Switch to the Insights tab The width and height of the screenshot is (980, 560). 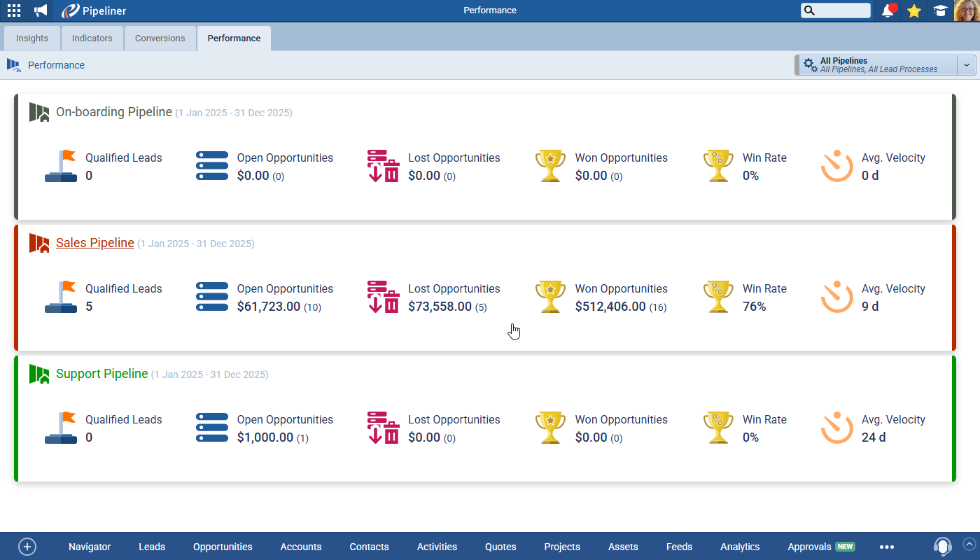(32, 38)
